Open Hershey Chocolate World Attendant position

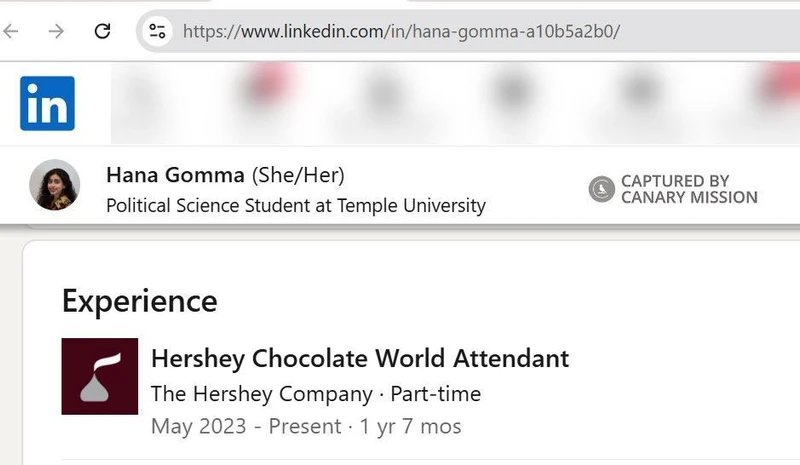359,358
